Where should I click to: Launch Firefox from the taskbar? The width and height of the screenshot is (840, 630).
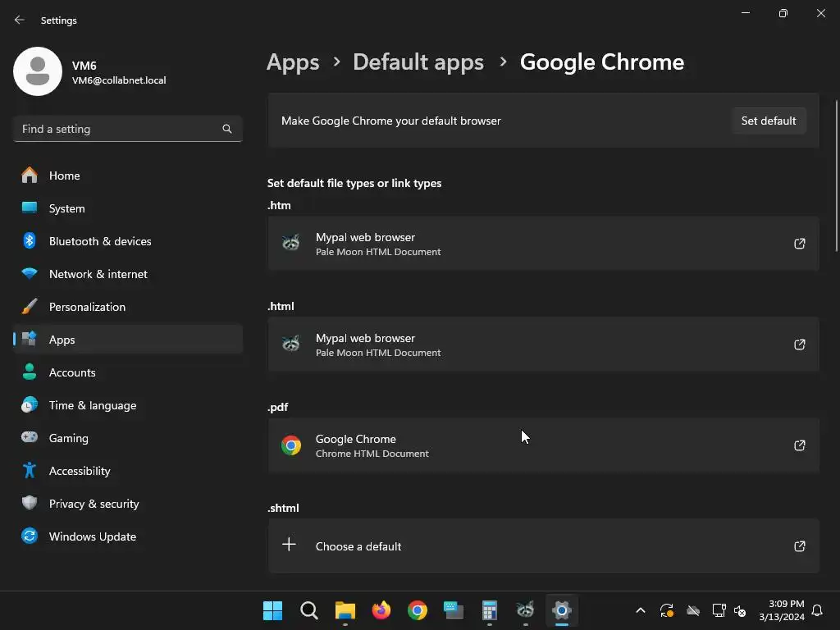click(381, 610)
